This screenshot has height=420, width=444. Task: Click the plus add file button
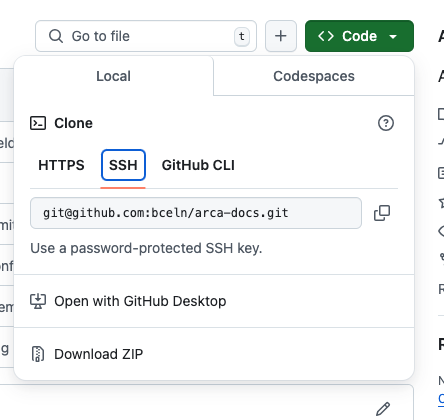[x=281, y=36]
